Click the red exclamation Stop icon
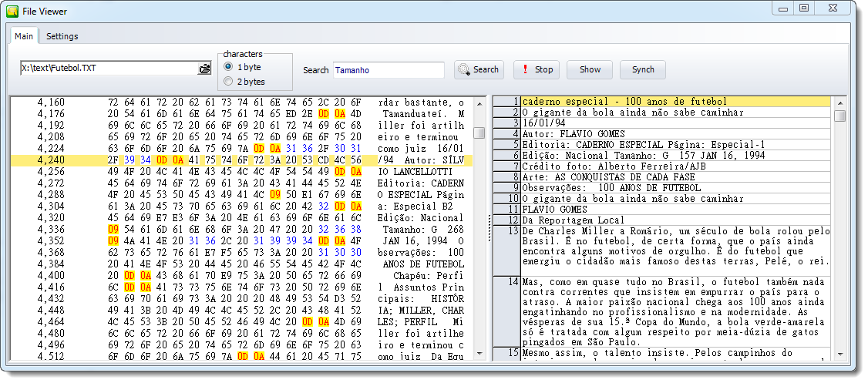This screenshot has width=868, height=383. [525, 69]
